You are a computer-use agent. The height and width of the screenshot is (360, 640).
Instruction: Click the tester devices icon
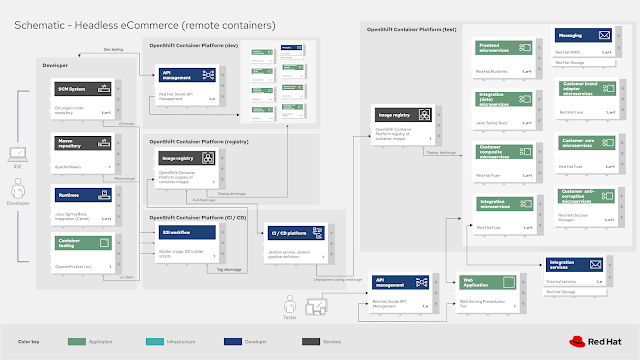316,307
